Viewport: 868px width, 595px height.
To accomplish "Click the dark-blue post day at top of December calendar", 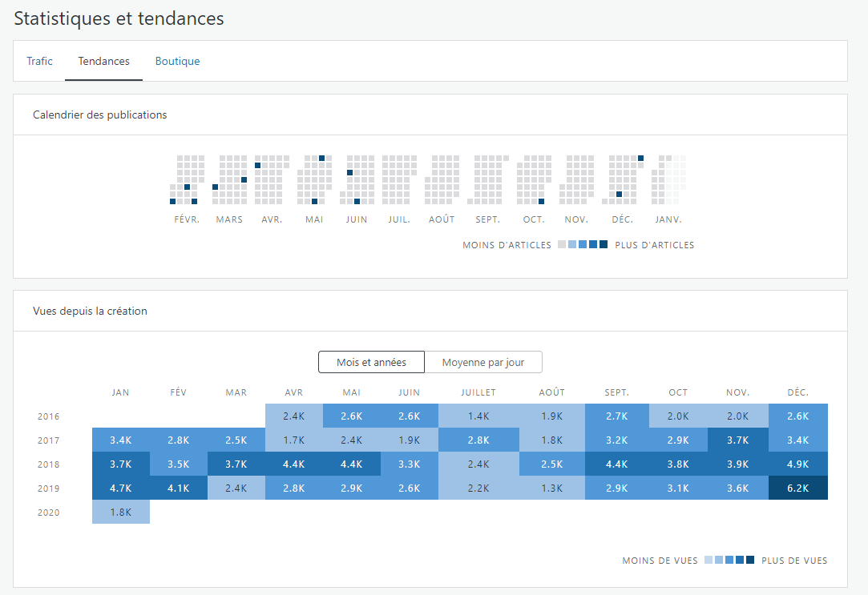I will (640, 158).
